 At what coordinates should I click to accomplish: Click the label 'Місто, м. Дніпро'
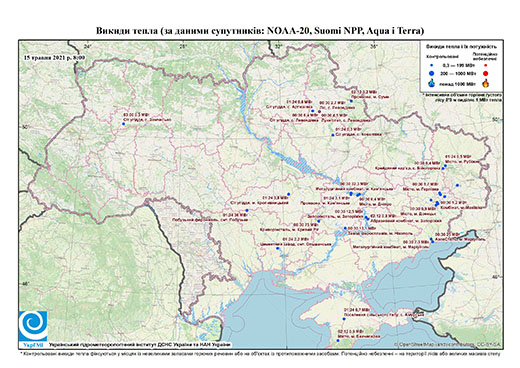point(375,204)
